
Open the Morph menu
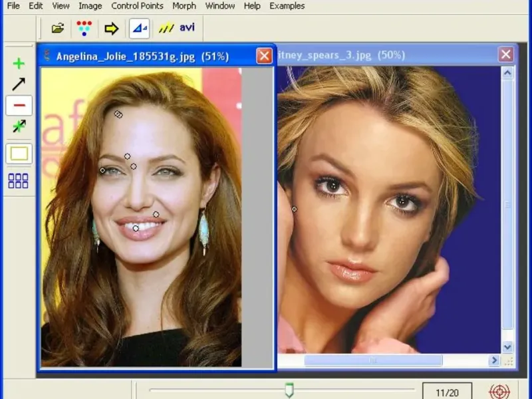(184, 6)
